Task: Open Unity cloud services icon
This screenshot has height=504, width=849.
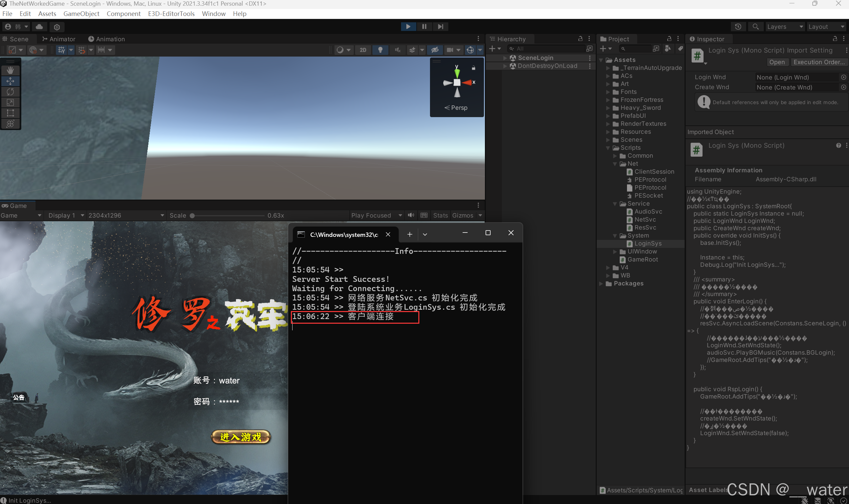Action: tap(39, 27)
